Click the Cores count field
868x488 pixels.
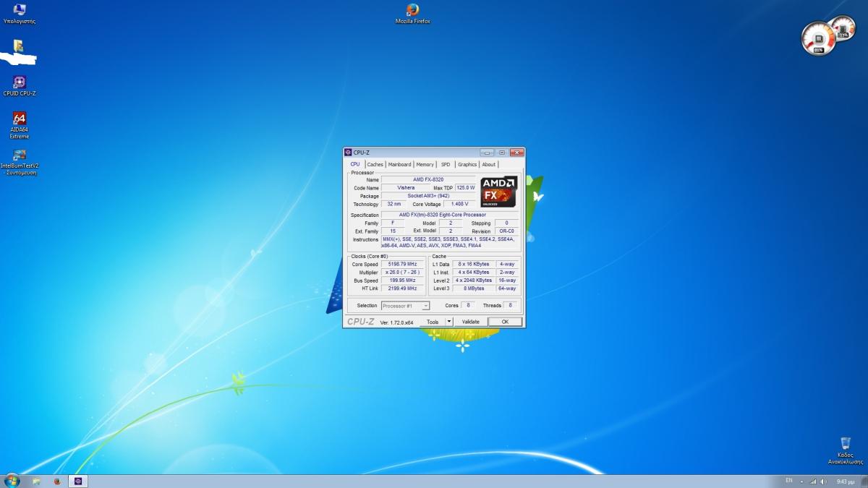467,306
